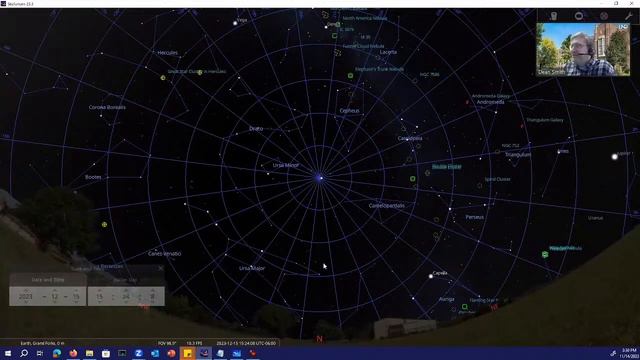Open File Explorer from the taskbar
640x360 pixels.
coord(89,353)
